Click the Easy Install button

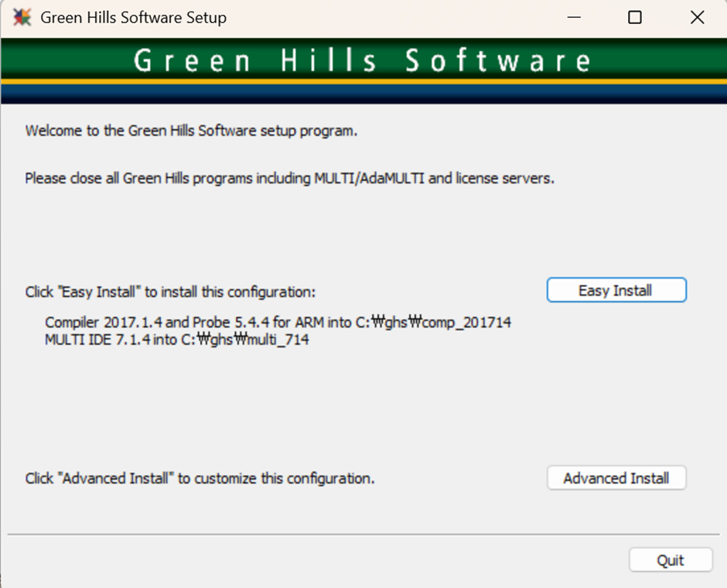(x=616, y=290)
